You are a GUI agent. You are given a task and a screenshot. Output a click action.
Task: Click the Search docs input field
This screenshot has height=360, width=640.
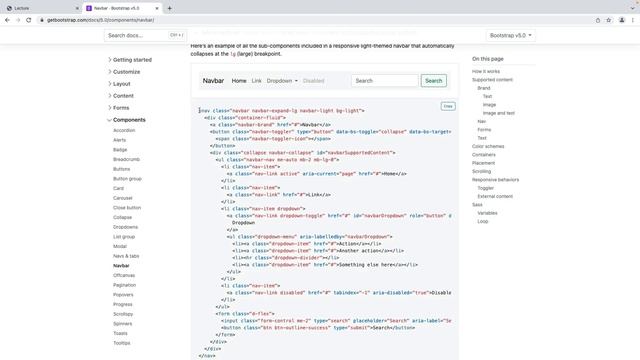coord(145,36)
